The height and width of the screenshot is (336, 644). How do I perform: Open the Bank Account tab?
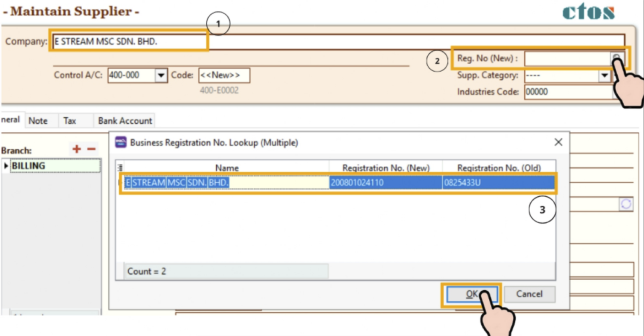pyautogui.click(x=125, y=121)
